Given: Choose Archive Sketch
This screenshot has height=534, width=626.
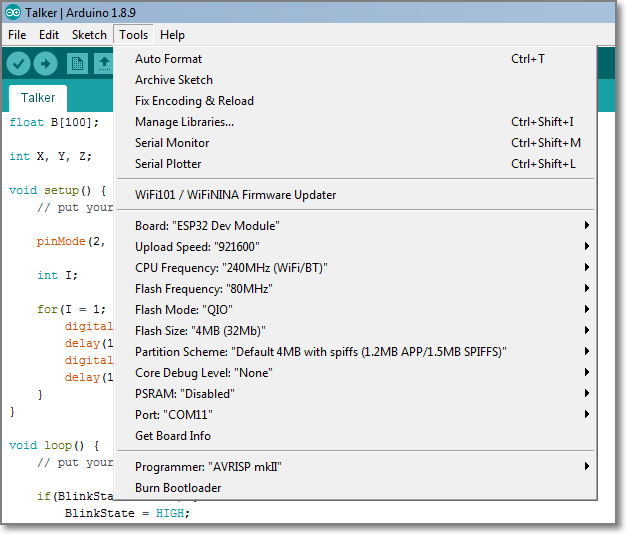Looking at the screenshot, I should [355, 80].
